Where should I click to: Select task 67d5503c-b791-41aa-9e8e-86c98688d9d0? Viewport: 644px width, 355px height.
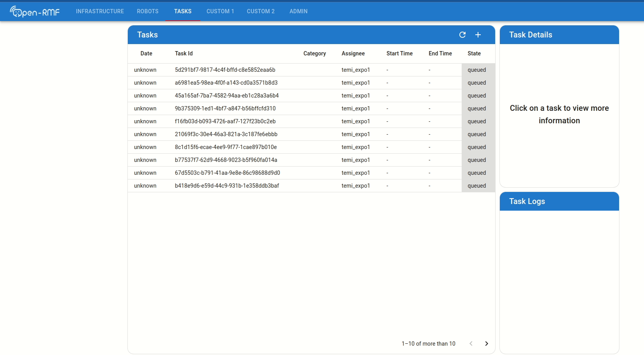tap(311, 173)
